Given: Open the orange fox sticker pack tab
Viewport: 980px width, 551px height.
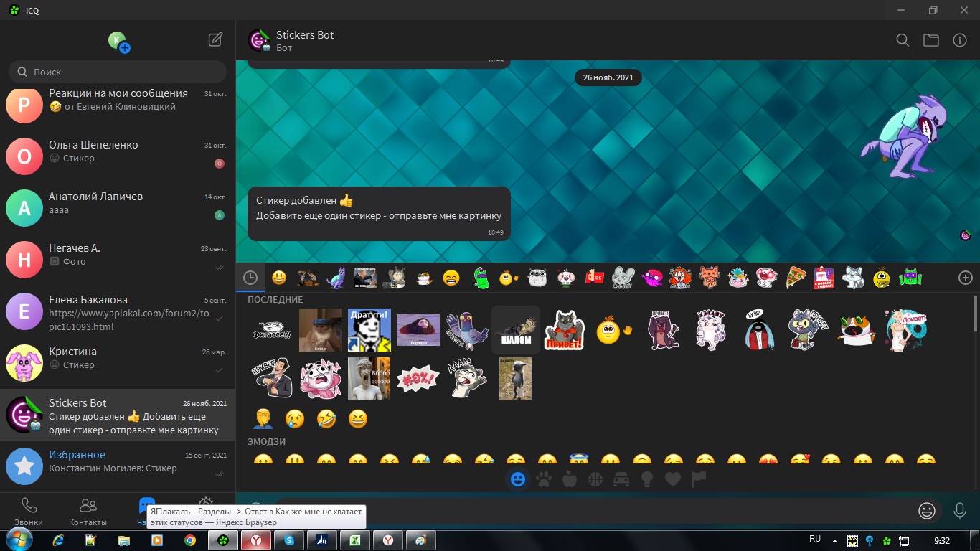Looking at the screenshot, I should coord(710,278).
